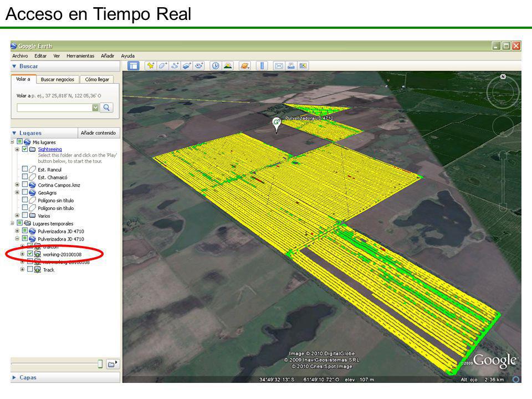
Task: Click the Cortina Campos.kmz globe icon
Action: point(32,185)
